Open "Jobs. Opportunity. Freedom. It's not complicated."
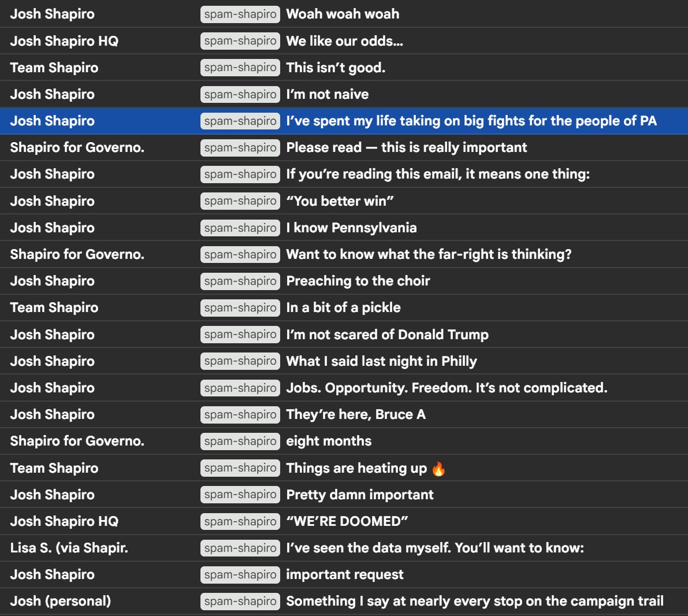The image size is (688, 616). point(447,388)
